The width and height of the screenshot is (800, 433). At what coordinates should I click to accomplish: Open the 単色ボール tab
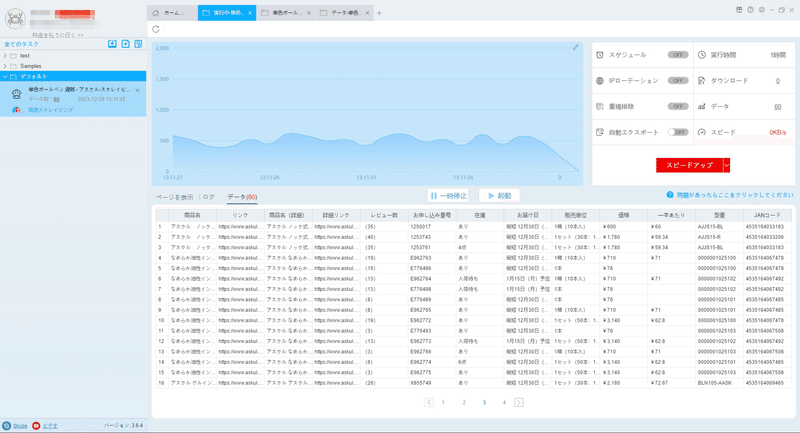pos(286,13)
